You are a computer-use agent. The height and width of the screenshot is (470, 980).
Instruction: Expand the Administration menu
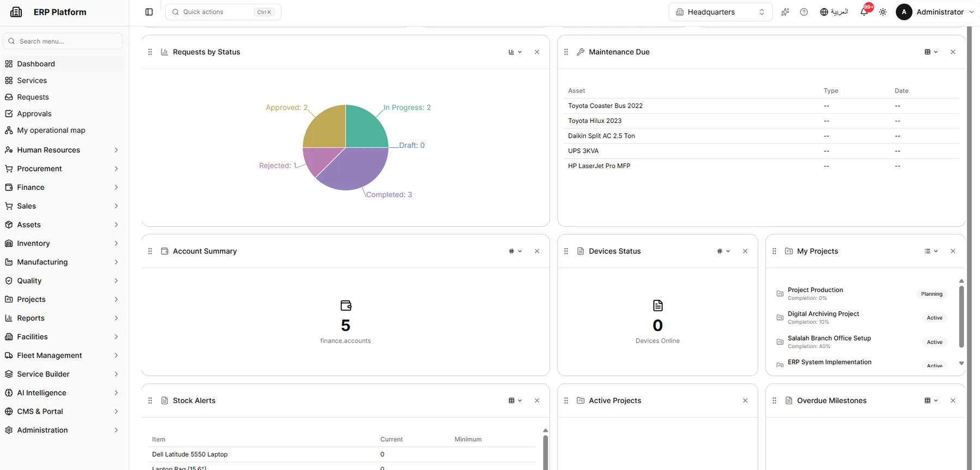(63, 430)
